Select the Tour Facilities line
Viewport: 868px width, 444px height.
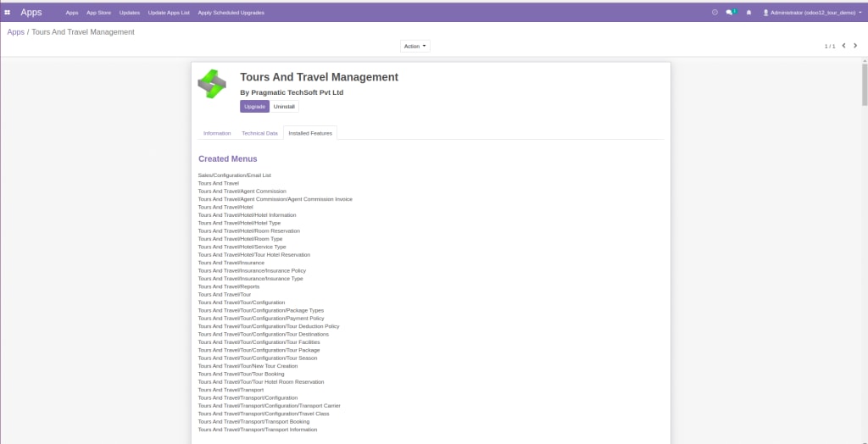click(259, 342)
